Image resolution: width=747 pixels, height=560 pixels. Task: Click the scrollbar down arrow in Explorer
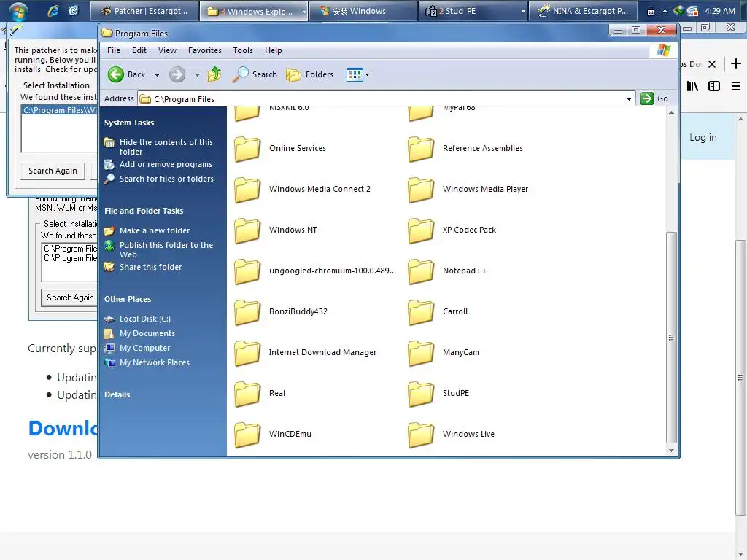(x=671, y=451)
